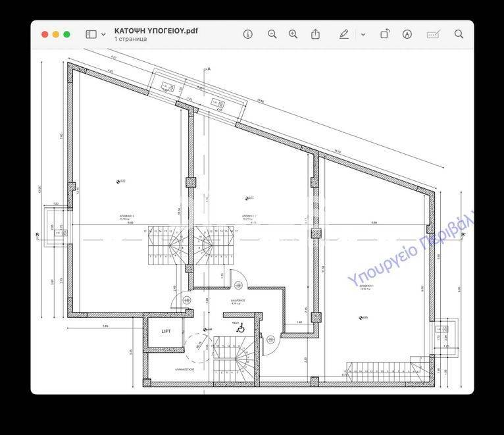504x435 pixels.
Task: Open the sidebar view options chevron
Action: coord(103,34)
